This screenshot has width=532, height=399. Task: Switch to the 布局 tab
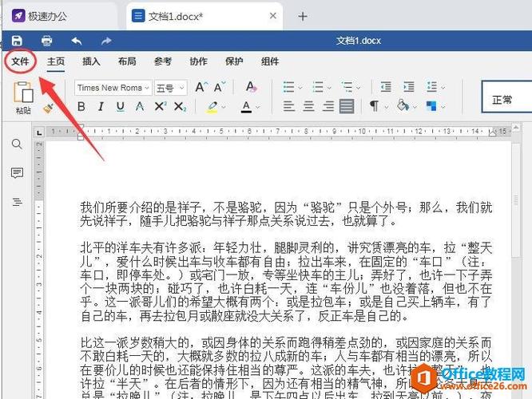click(x=127, y=61)
